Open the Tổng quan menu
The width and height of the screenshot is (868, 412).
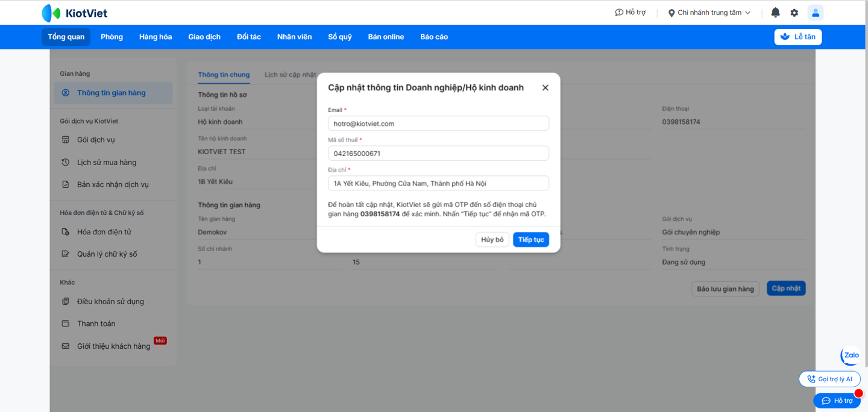tap(66, 37)
